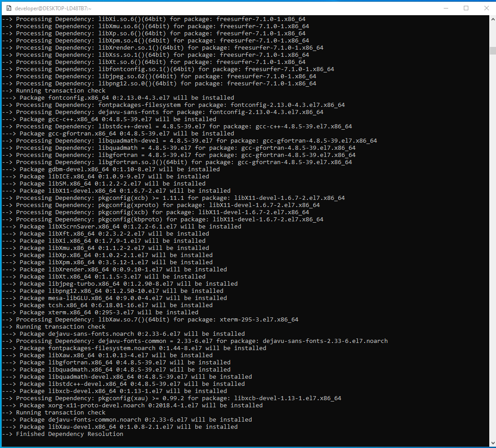Viewport: 496px width, 448px height.
Task: Close the developer@DESKTOP-LD48TB7 terminal window
Action: click(x=486, y=8)
